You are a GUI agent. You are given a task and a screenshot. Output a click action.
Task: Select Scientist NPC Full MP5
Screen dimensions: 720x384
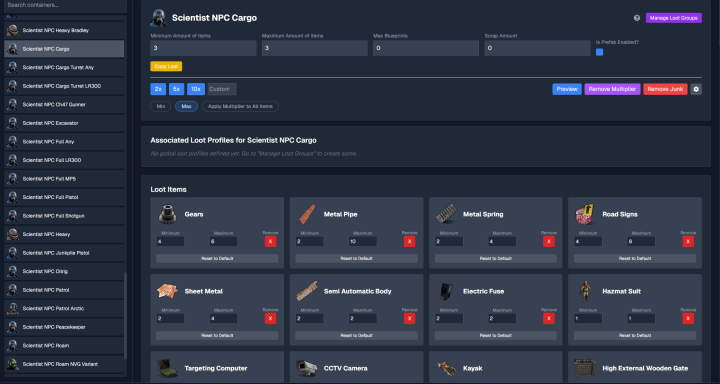[x=64, y=179]
